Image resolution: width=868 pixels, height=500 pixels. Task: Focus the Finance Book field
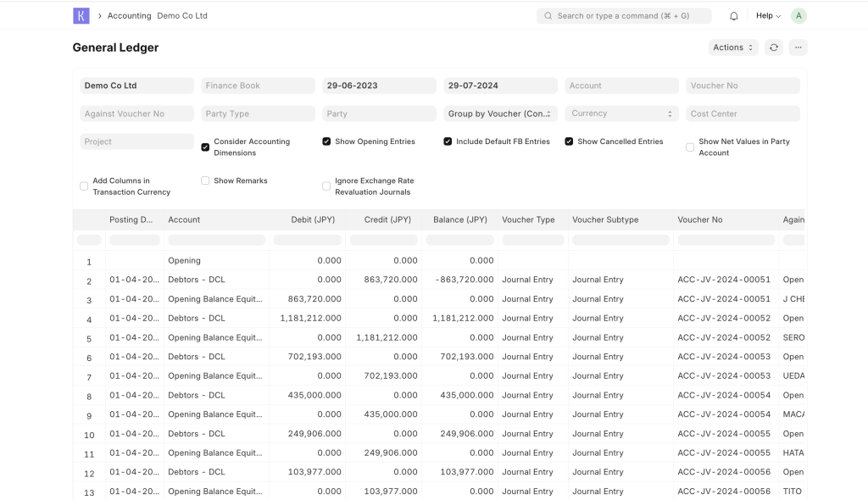258,86
